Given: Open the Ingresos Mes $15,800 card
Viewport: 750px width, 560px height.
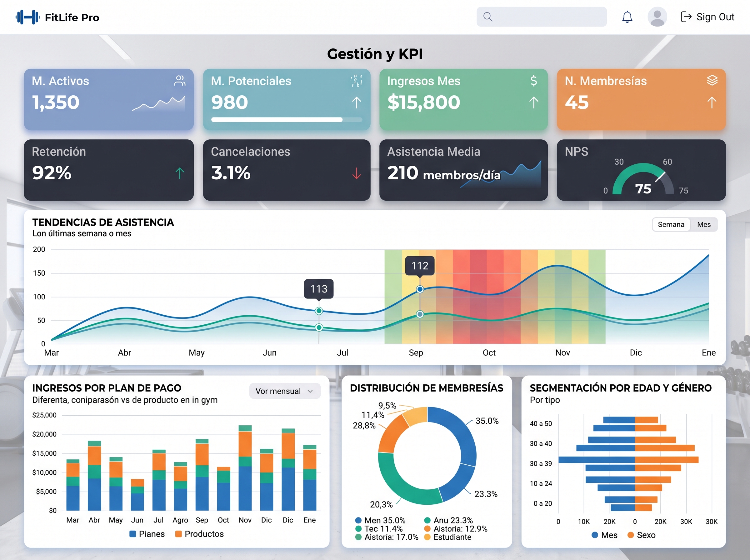Looking at the screenshot, I should 463,99.
